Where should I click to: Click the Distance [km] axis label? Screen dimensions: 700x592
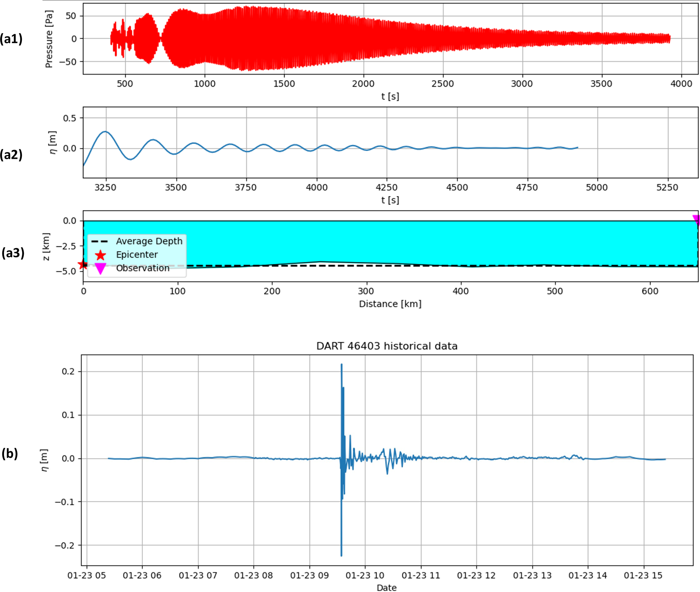[390, 304]
